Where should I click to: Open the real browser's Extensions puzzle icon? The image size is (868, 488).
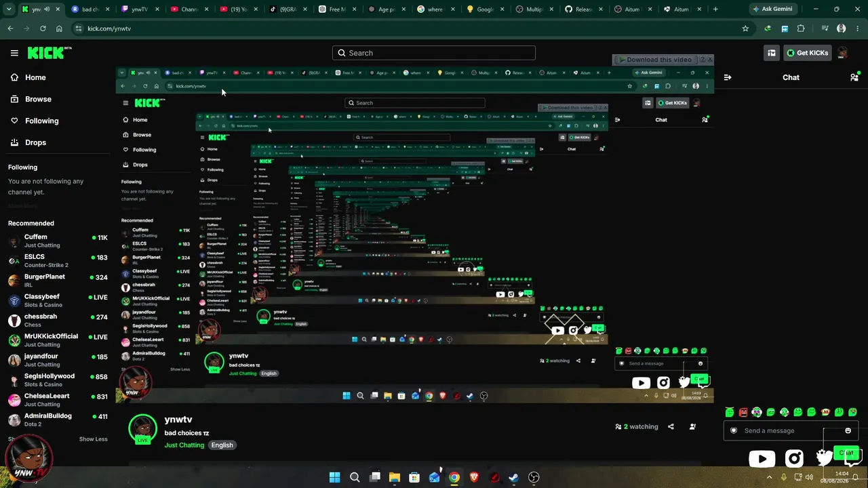[x=801, y=28]
